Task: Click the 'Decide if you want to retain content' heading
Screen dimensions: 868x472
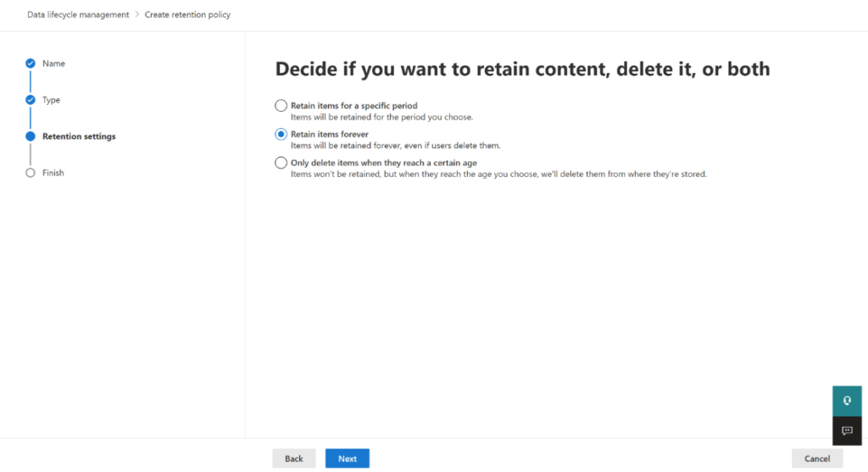Action: tap(522, 69)
